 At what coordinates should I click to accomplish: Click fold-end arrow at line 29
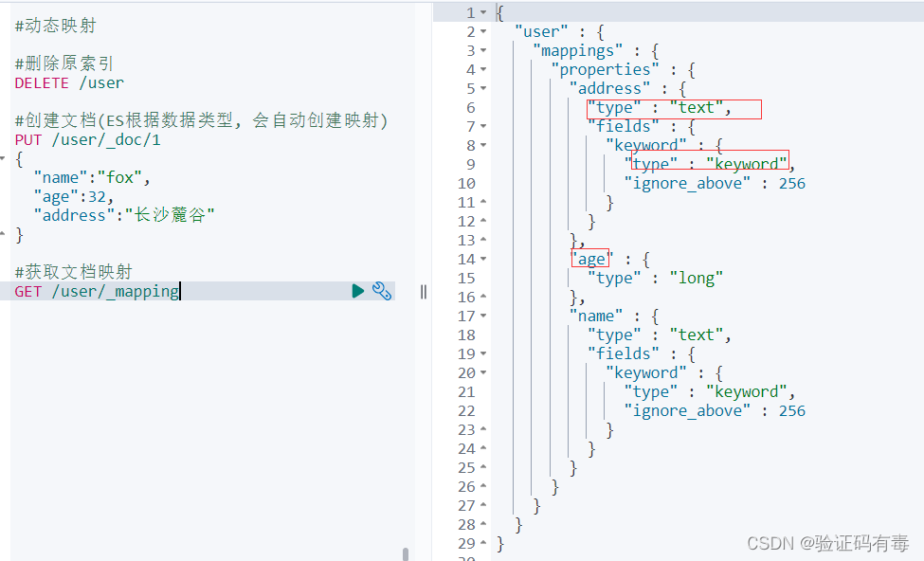(483, 543)
